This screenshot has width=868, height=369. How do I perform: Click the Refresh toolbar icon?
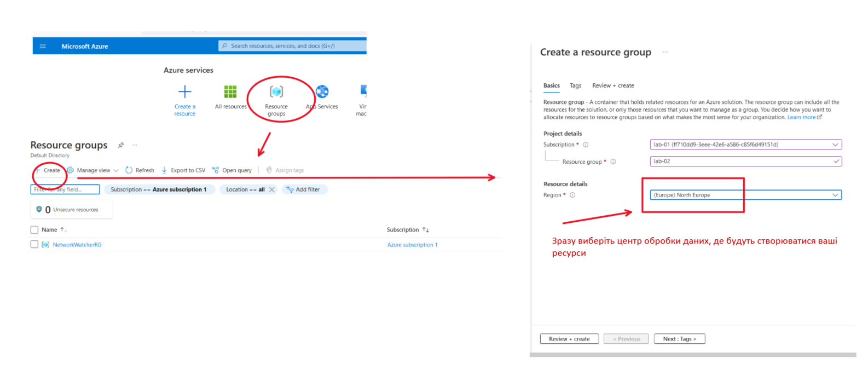(x=129, y=170)
